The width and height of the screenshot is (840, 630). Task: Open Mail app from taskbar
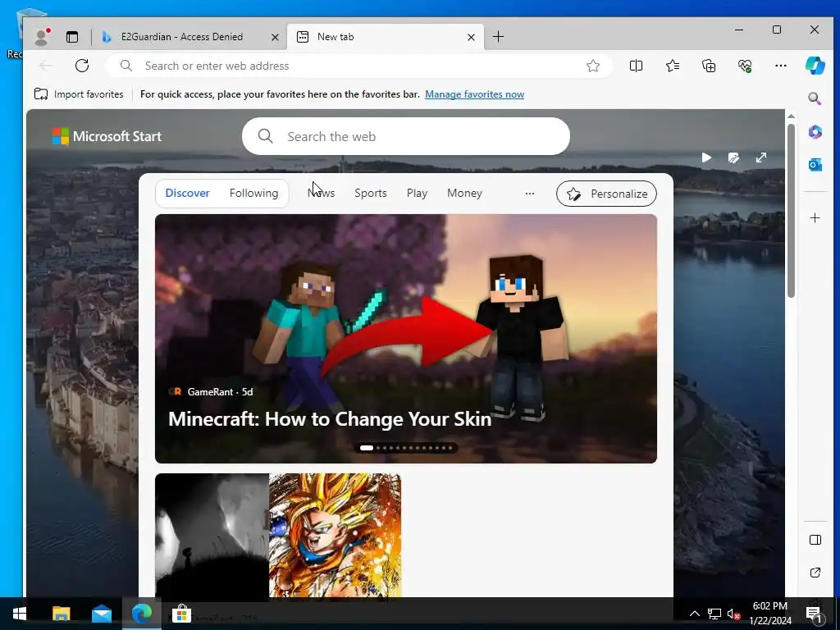[101, 614]
